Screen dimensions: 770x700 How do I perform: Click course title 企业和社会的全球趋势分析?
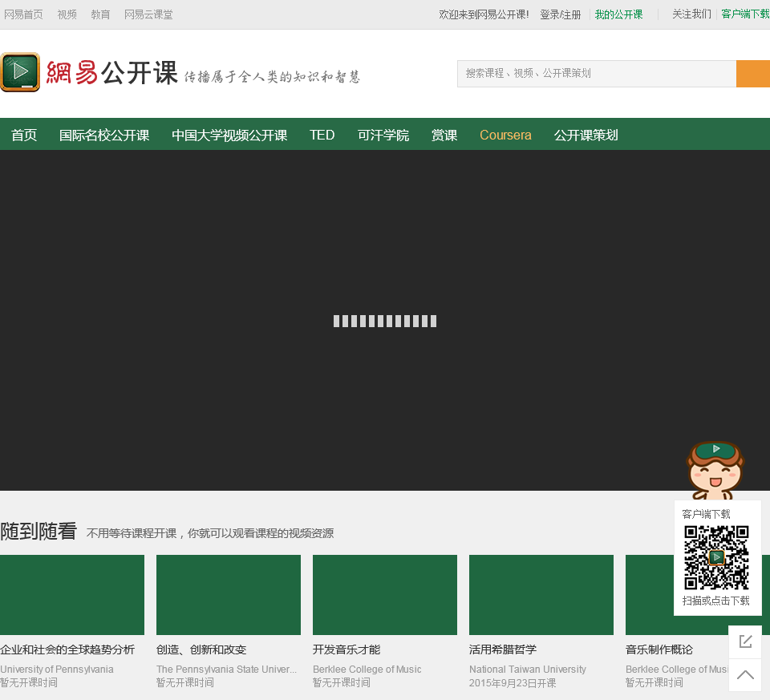click(x=67, y=649)
